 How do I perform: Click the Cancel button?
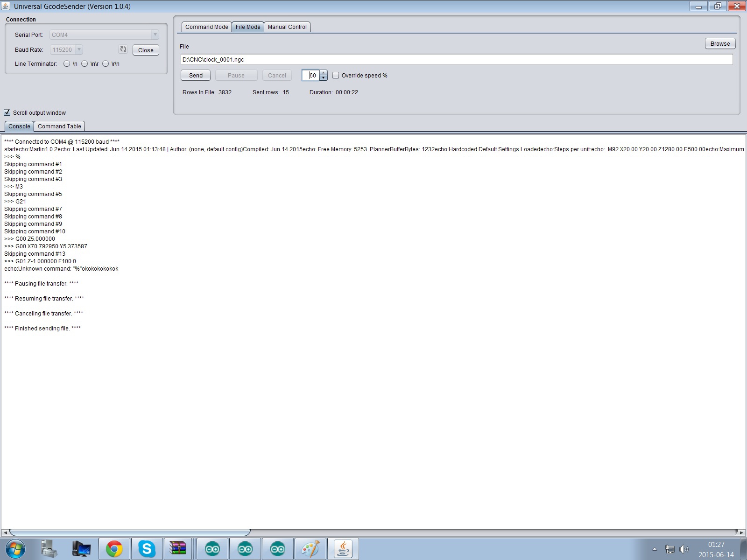(277, 75)
